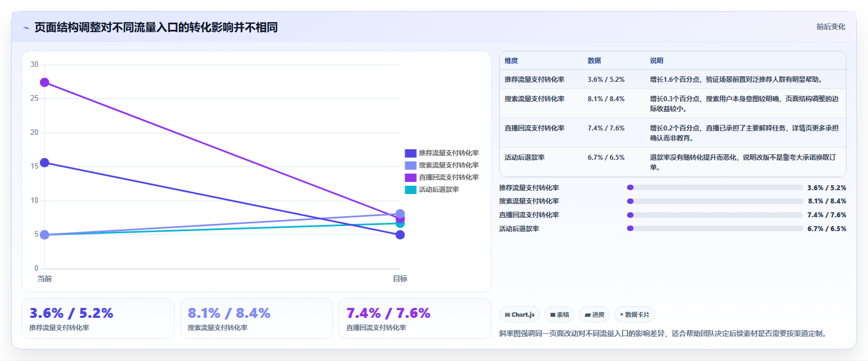Toggle the 推荐流量支付转化率 legend color box
868x361 pixels.
click(x=410, y=153)
